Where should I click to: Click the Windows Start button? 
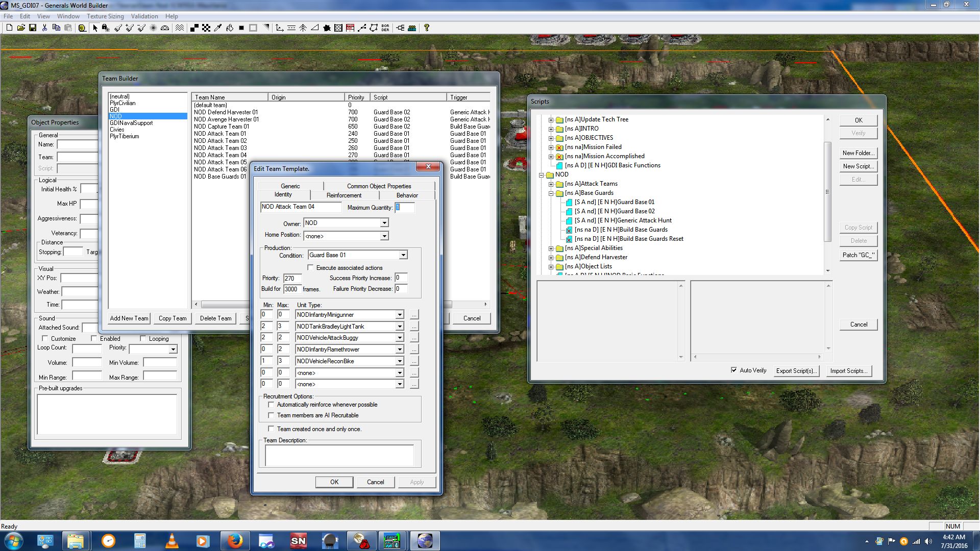pyautogui.click(x=14, y=541)
